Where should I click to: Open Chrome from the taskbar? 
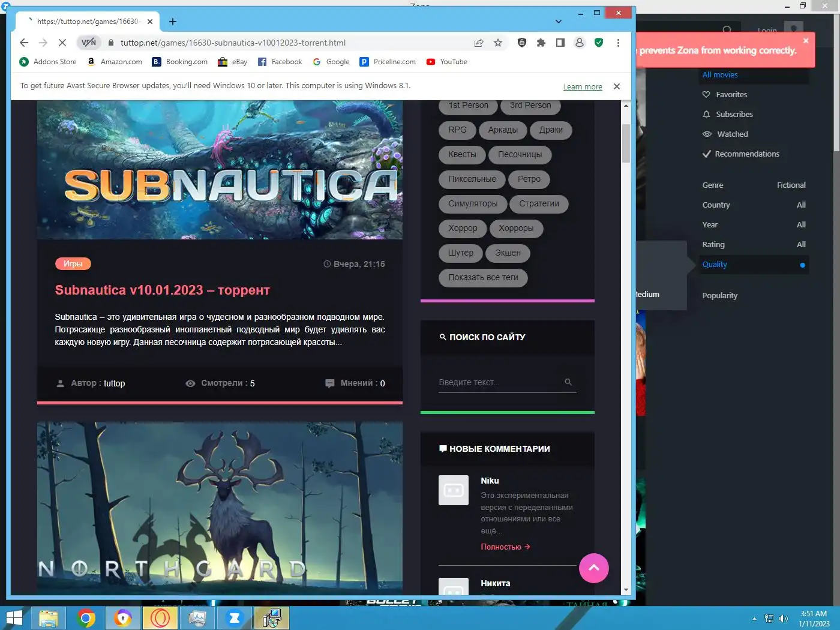point(86,618)
